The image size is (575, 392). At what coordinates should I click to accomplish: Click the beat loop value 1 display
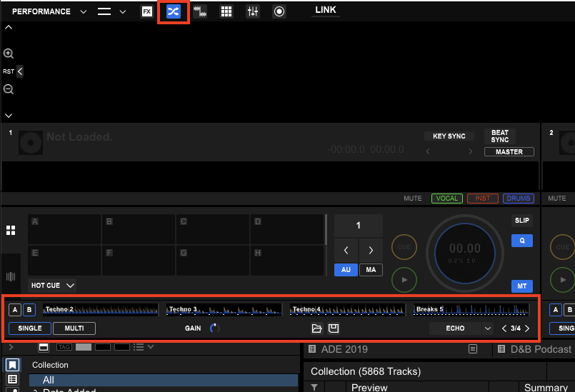tap(359, 226)
